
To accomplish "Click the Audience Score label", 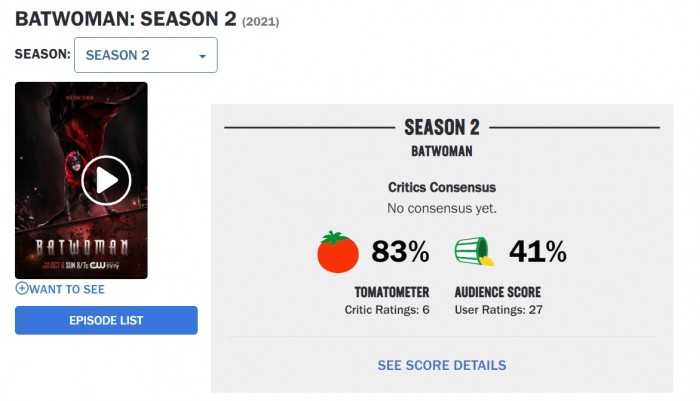I will point(498,292).
